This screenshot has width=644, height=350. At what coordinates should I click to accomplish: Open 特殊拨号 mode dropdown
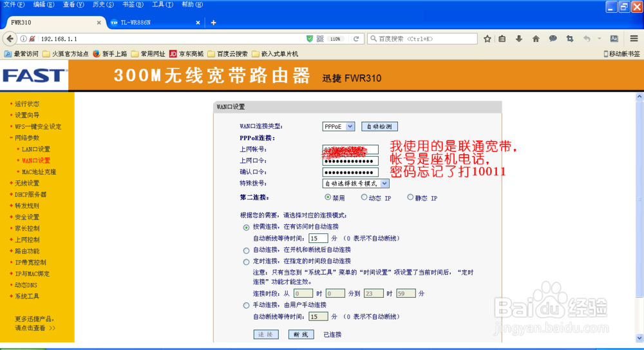(x=355, y=184)
